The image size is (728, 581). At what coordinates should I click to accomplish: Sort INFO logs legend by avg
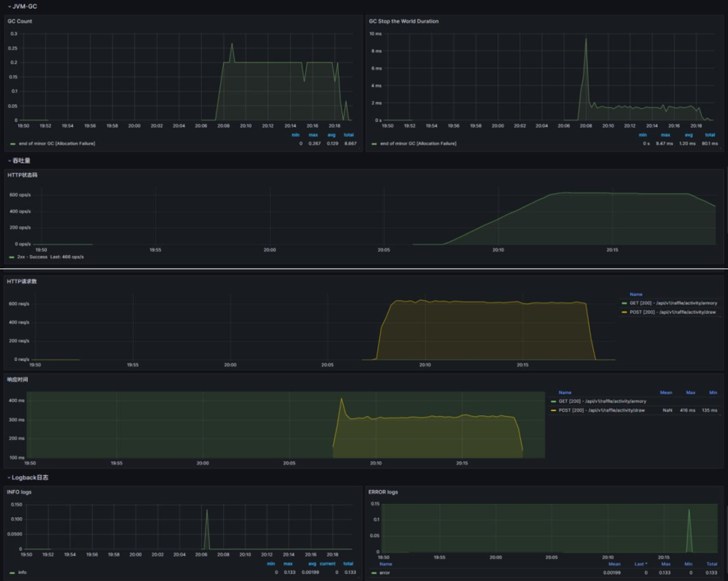click(x=312, y=564)
